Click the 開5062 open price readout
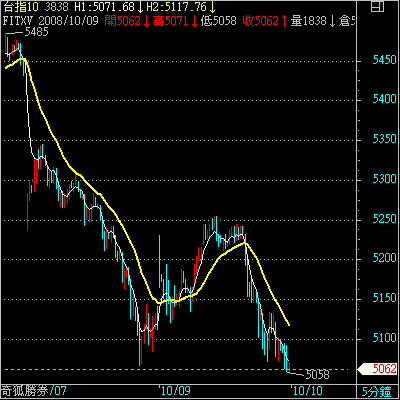 tap(122, 21)
